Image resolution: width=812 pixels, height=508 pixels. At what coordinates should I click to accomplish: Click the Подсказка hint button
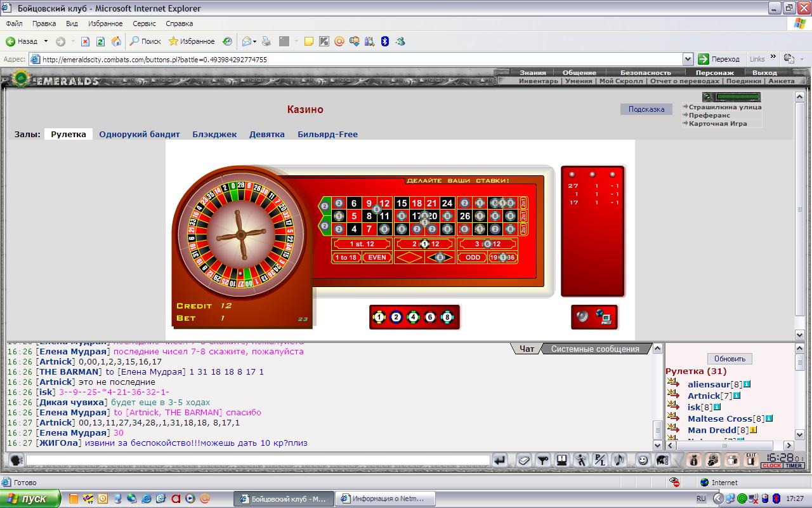point(646,109)
